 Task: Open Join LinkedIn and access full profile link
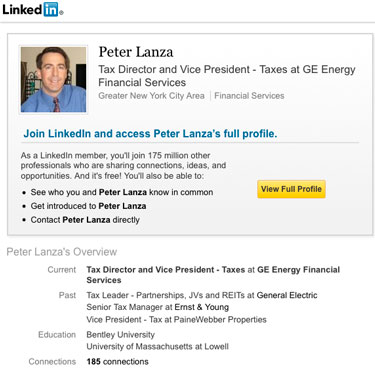tap(150, 134)
